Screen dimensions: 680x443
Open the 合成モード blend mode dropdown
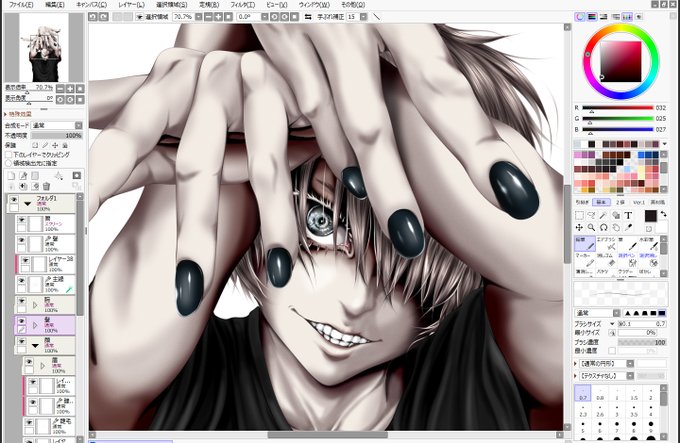tap(56, 125)
